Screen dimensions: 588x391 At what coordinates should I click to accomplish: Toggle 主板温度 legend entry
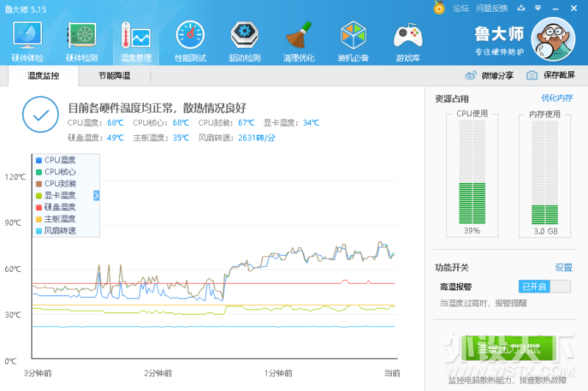pos(56,219)
